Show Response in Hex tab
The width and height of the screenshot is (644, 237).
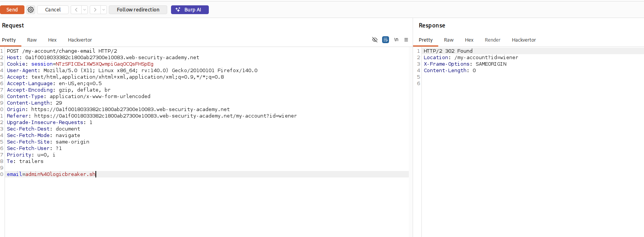tap(469, 40)
